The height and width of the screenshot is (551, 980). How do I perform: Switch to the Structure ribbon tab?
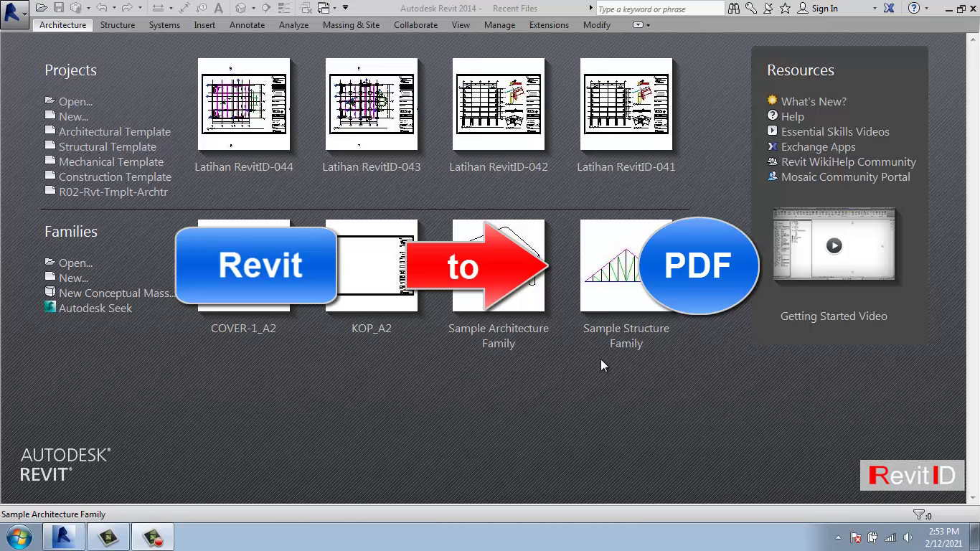click(118, 25)
